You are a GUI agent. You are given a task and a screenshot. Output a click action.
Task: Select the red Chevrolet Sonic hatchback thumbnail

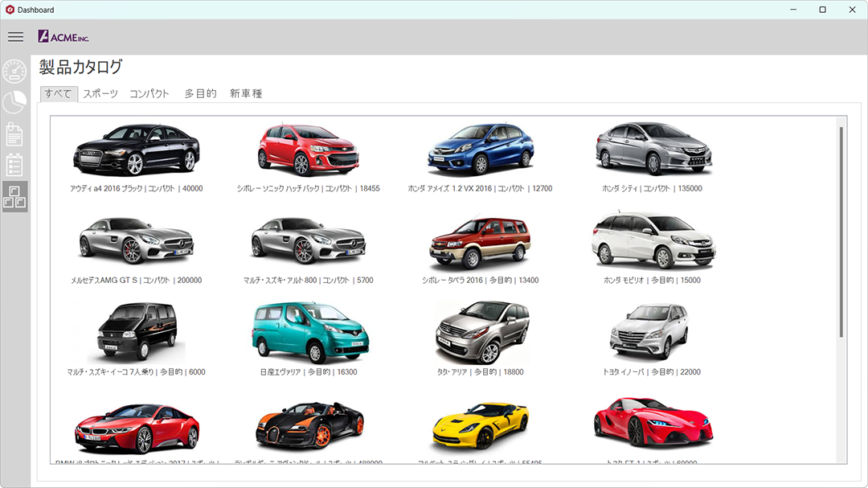pos(309,150)
